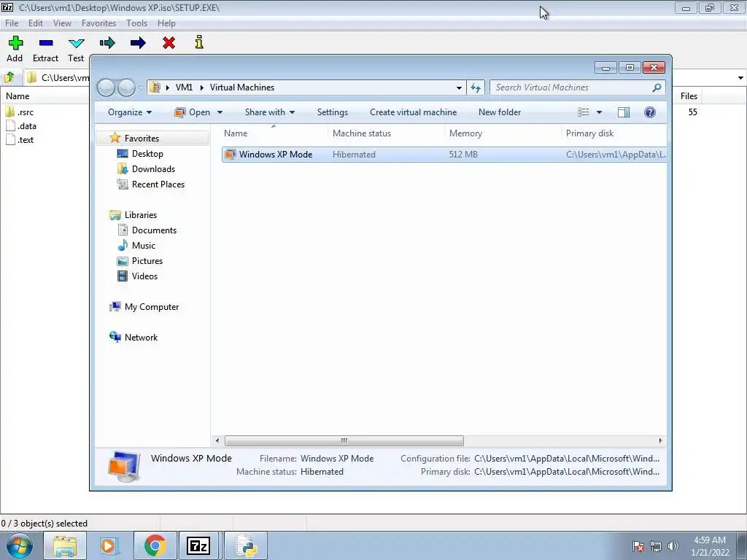The width and height of the screenshot is (747, 560).
Task: Click the Windows Start button
Action: tap(20, 546)
